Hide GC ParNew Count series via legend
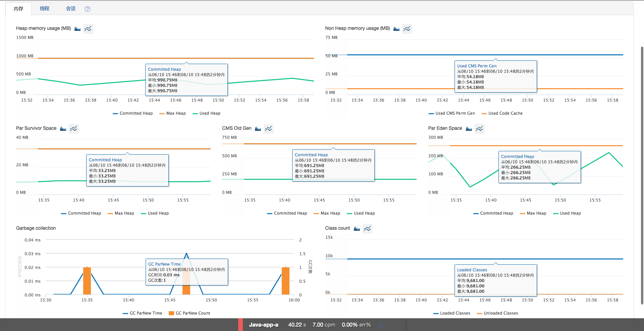644x331 pixels. [190, 313]
